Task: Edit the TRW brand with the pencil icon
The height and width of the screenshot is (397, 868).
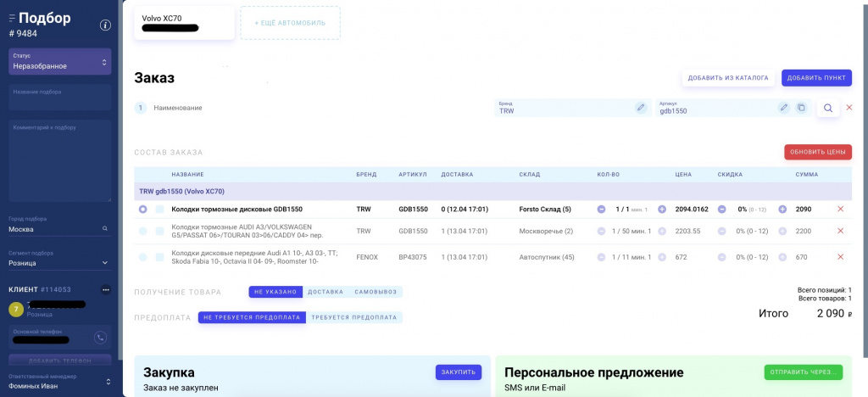Action: tap(641, 108)
